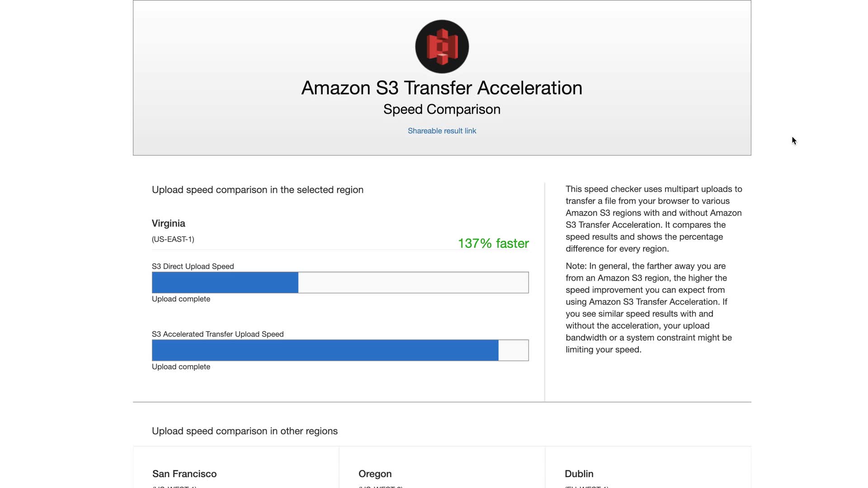Open the Shareable result link
The height and width of the screenshot is (488, 868).
tap(442, 131)
